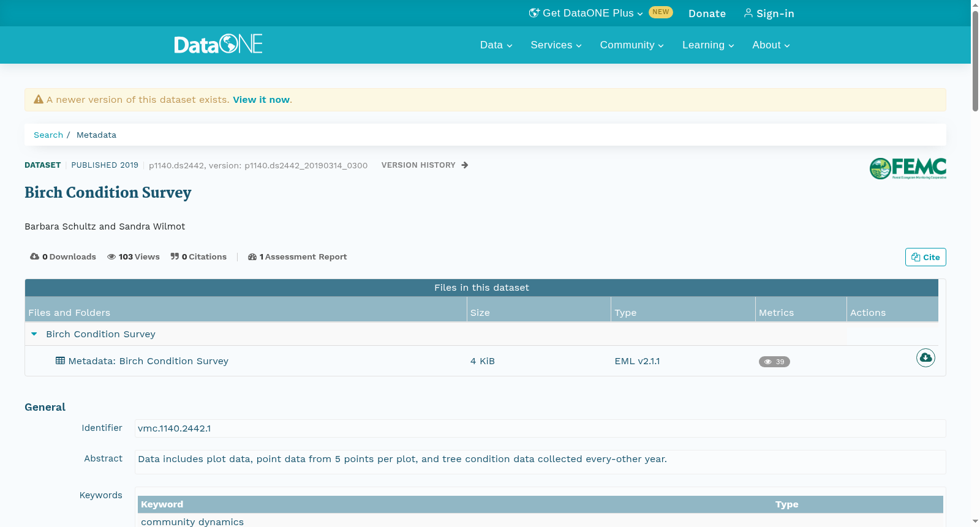Click the NEW badge
Viewport: 980px width, 527px height.
click(661, 12)
